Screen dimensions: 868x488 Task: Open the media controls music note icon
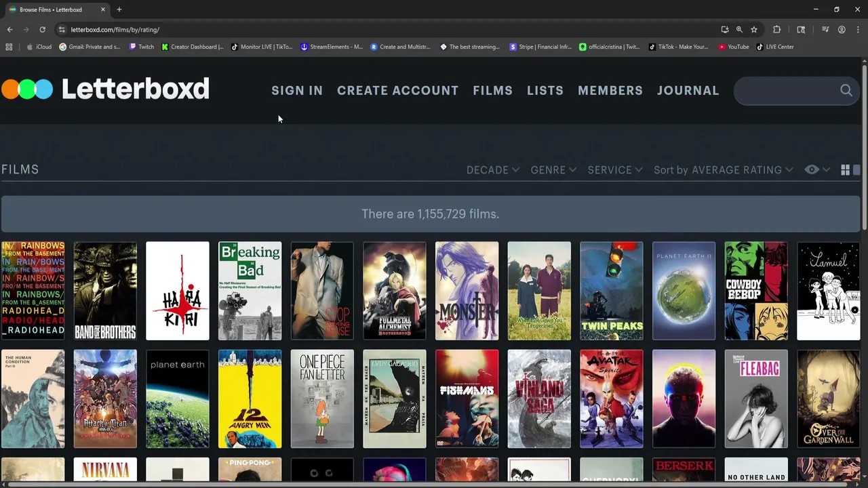[x=825, y=30]
